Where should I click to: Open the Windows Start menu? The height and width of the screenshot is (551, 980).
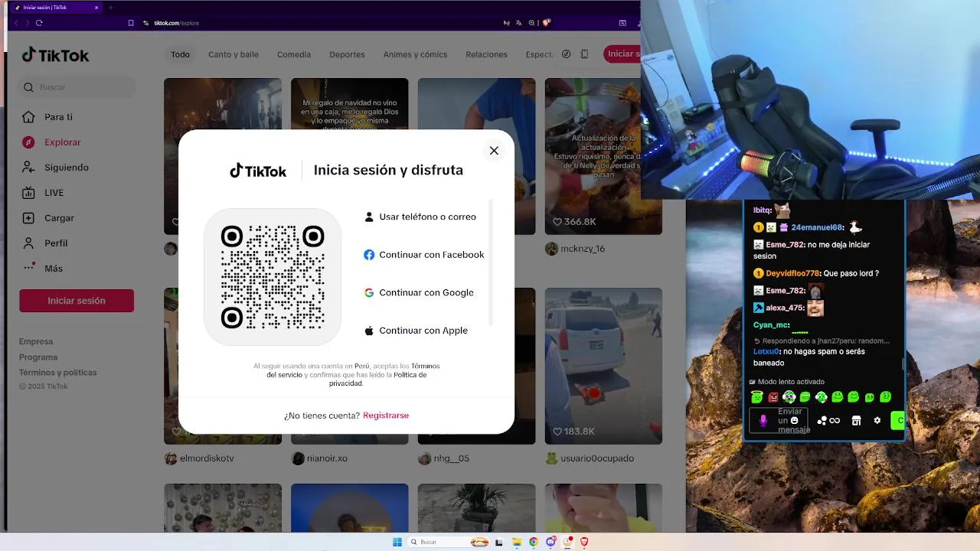(397, 542)
